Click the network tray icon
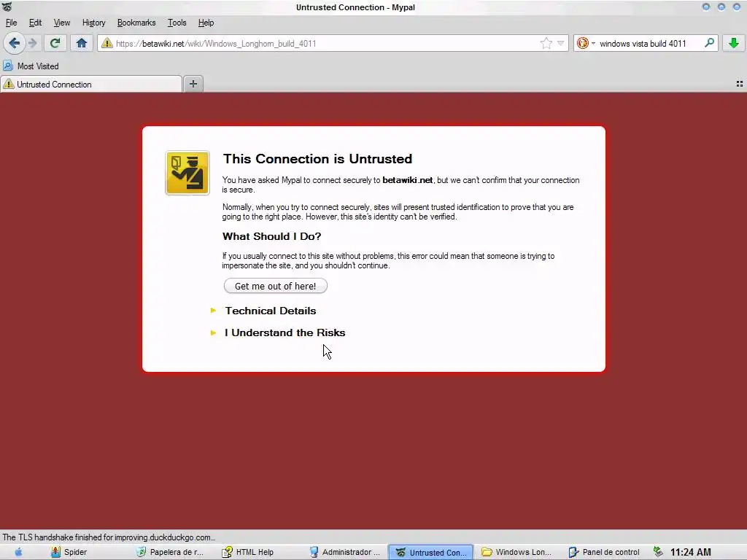This screenshot has width=747, height=560. 658,552
